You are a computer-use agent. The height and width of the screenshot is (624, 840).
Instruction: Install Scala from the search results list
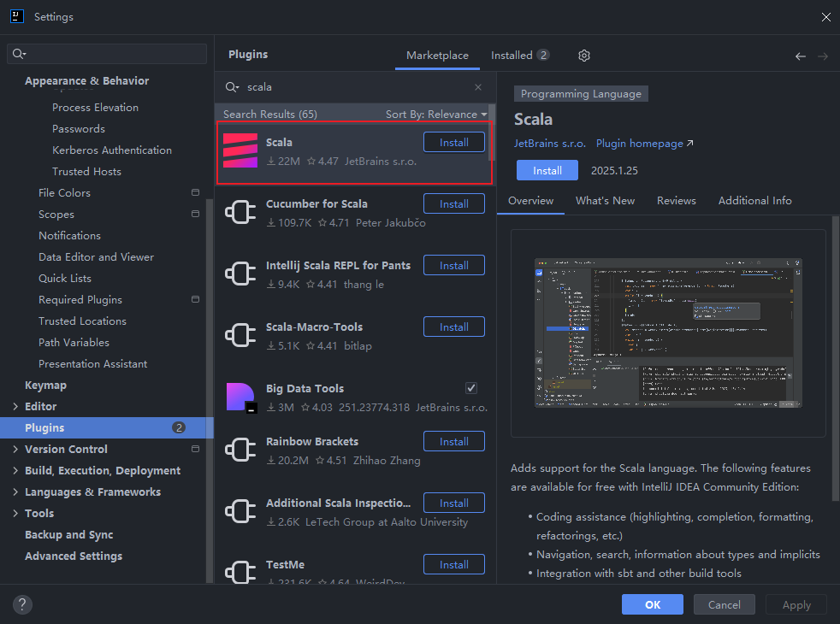453,143
